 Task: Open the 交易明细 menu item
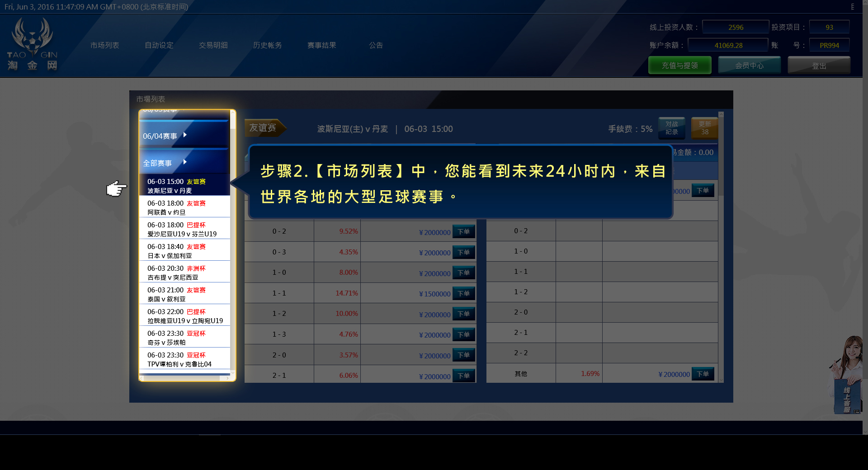[x=213, y=45]
